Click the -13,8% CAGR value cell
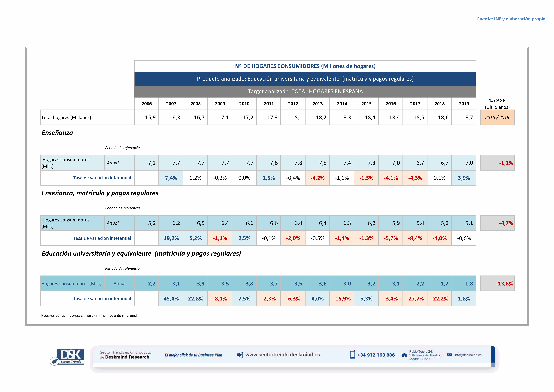Viewport: 554px width, 392px height. click(497, 284)
